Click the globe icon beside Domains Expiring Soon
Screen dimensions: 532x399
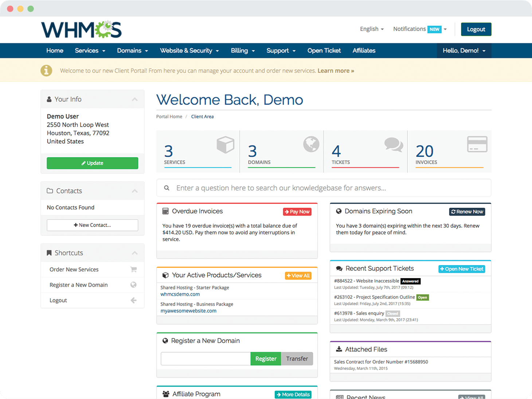point(339,211)
